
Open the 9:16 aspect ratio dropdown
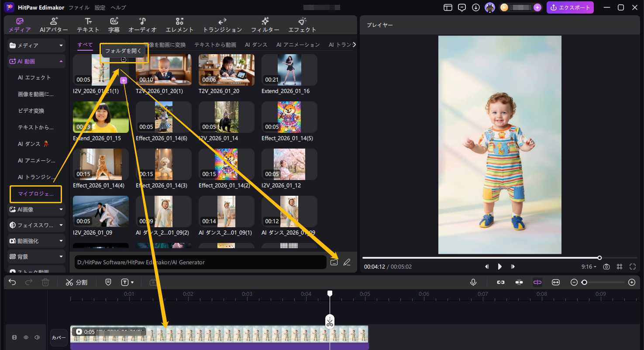coord(589,267)
